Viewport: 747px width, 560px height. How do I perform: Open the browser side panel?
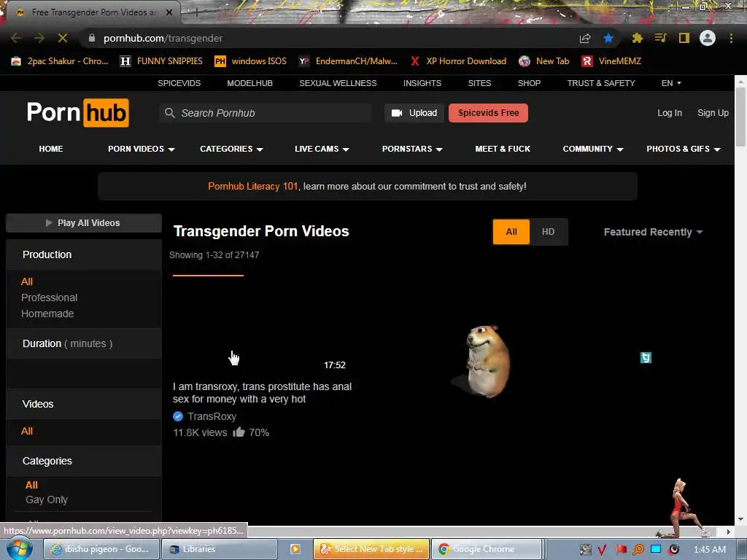click(684, 38)
